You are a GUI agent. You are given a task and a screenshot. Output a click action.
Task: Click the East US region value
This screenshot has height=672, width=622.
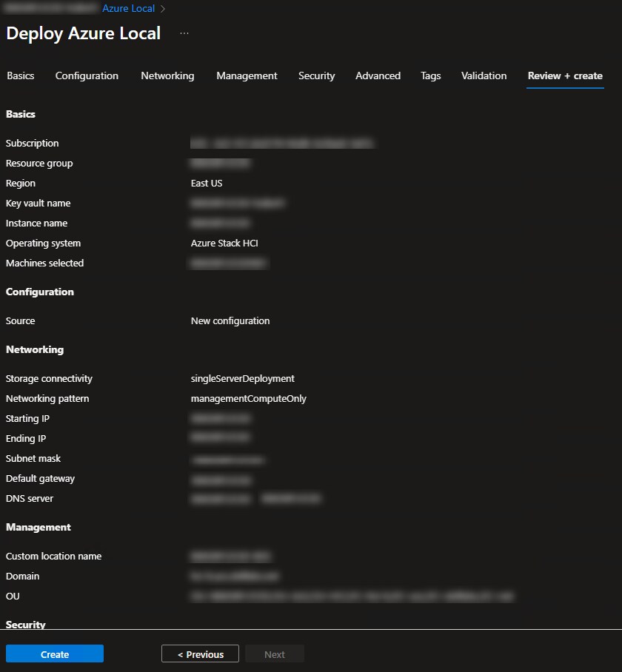pyautogui.click(x=206, y=183)
